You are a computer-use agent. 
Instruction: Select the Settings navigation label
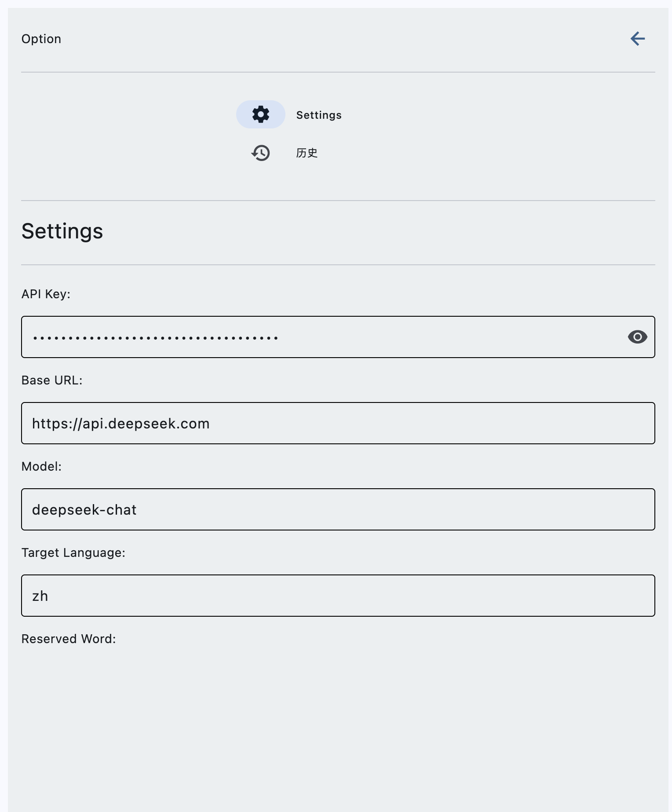click(319, 115)
